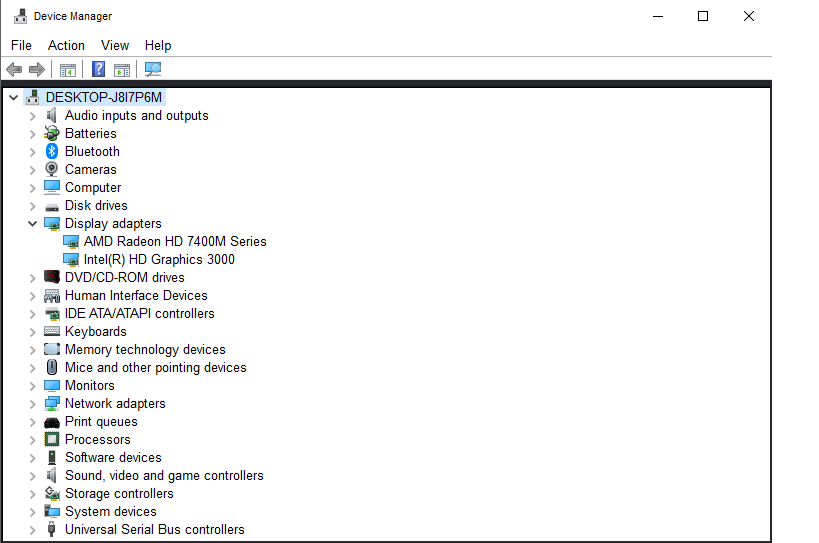Click the Storage controllers icon
Viewport: 819px width, 543px height.
tap(52, 493)
